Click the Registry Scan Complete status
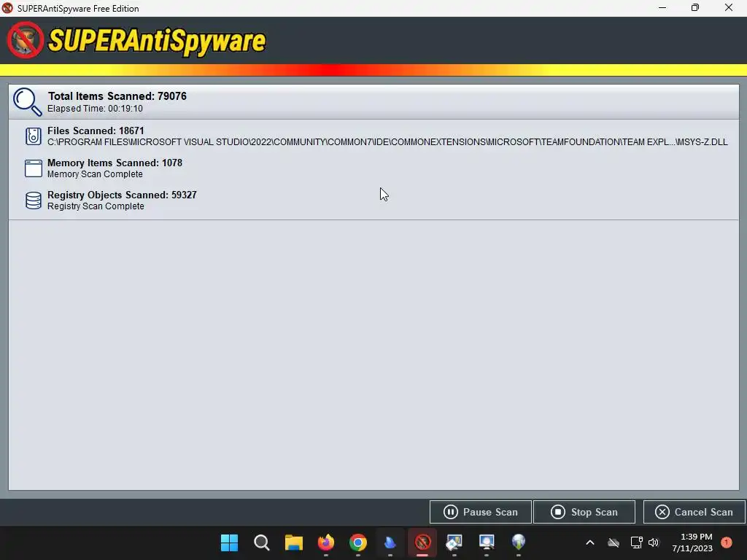The height and width of the screenshot is (560, 747). (96, 206)
